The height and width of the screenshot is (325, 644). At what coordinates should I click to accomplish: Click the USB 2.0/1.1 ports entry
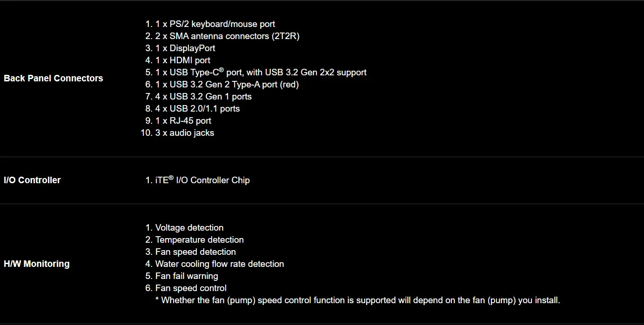coord(198,109)
